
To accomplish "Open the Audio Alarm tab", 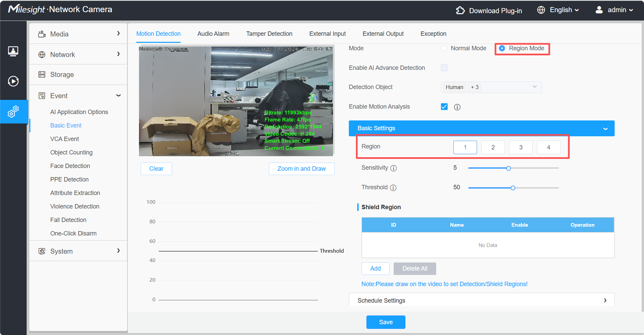I will pyautogui.click(x=213, y=34).
